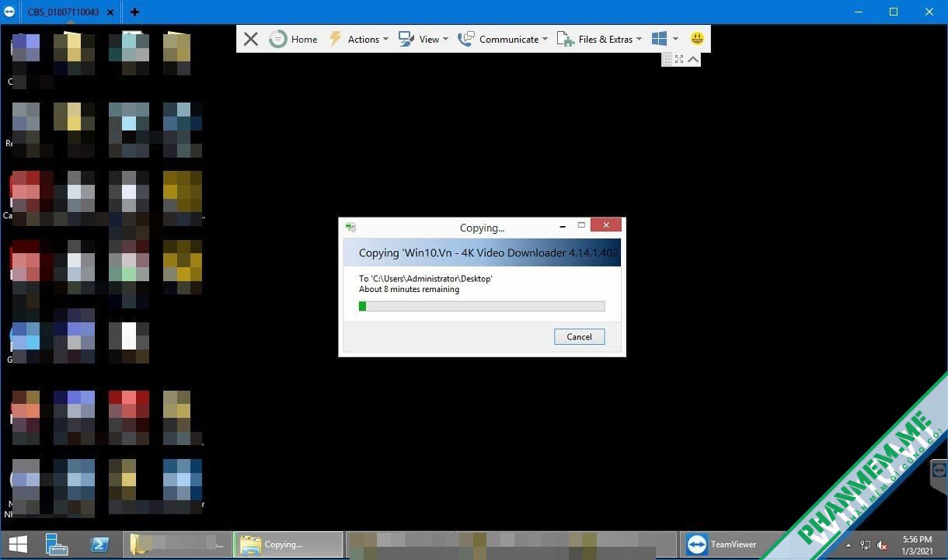Open the TeamViewer side panel icon
Image resolution: width=948 pixels, height=560 pixels.
[939, 471]
